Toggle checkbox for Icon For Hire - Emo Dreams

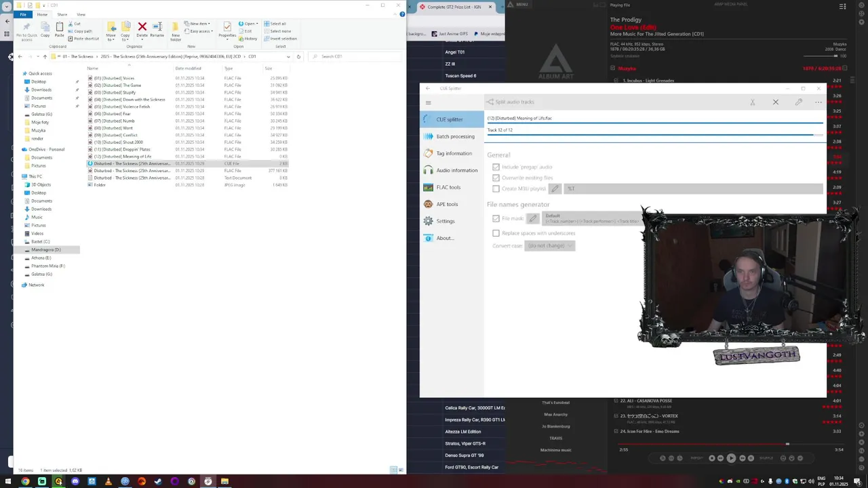[x=616, y=431]
